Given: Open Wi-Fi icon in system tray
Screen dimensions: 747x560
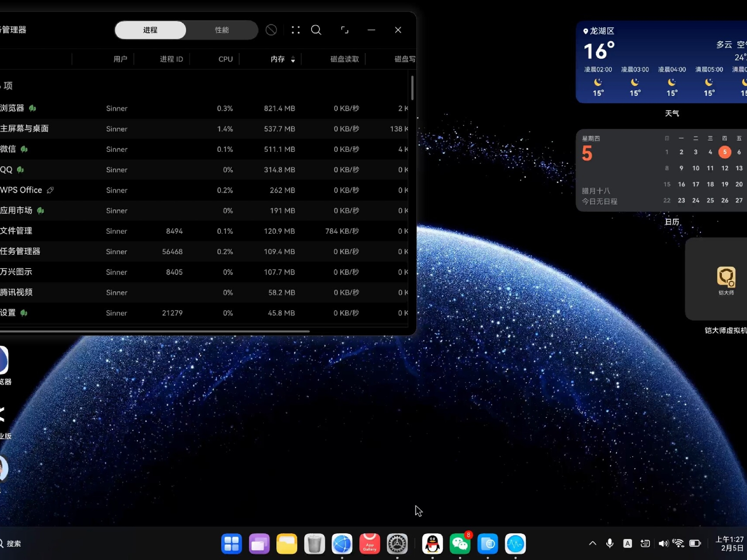Looking at the screenshot, I should (678, 543).
